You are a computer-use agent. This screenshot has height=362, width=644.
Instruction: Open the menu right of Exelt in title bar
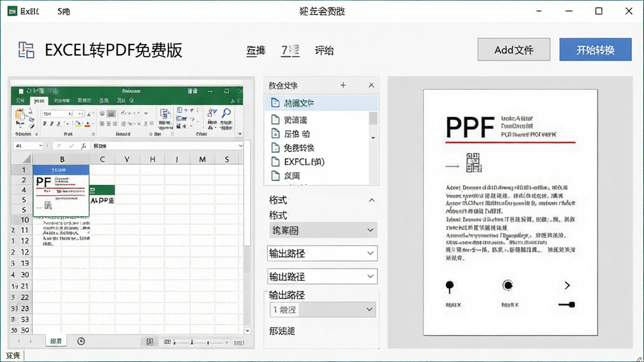[x=64, y=11]
